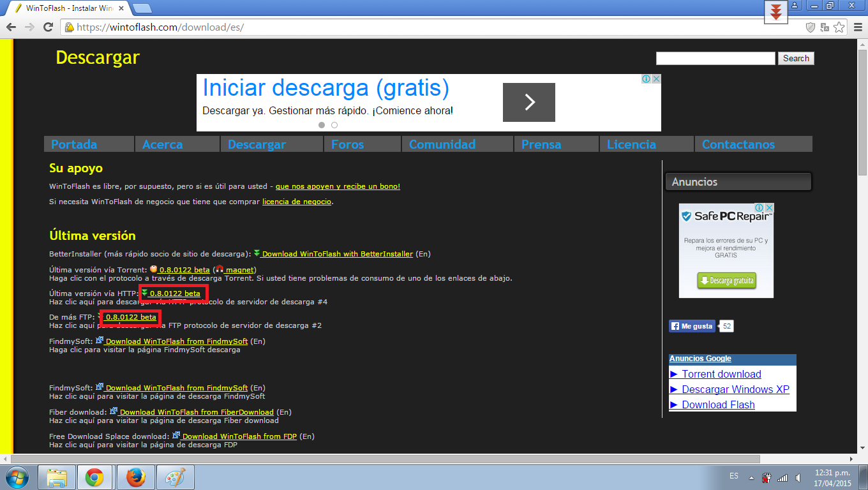This screenshot has width=868, height=490.
Task: Click the Descarga gratuita ad button
Action: click(x=726, y=281)
